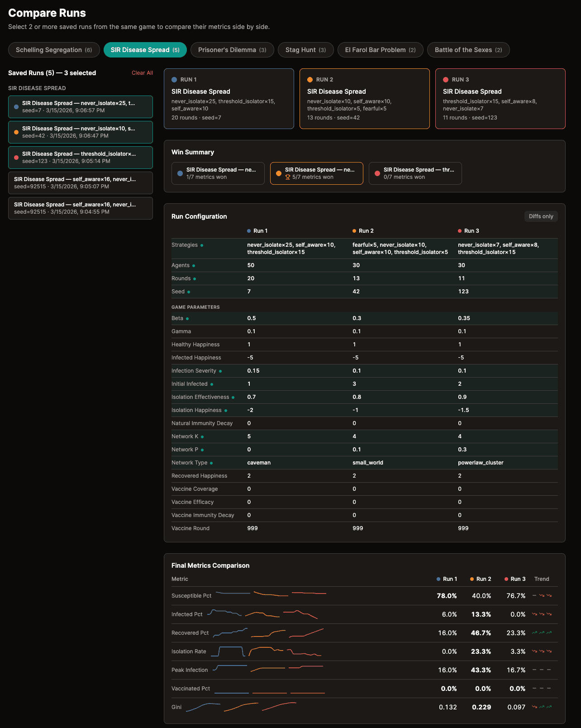581x728 pixels.
Task: Click the Clear All link
Action: 142,73
